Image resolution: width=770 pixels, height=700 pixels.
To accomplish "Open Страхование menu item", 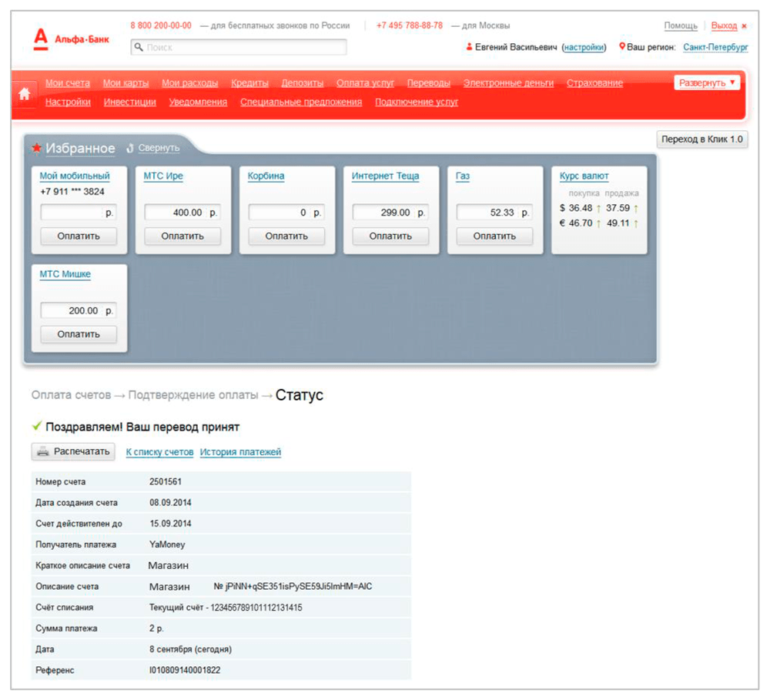I will (594, 83).
